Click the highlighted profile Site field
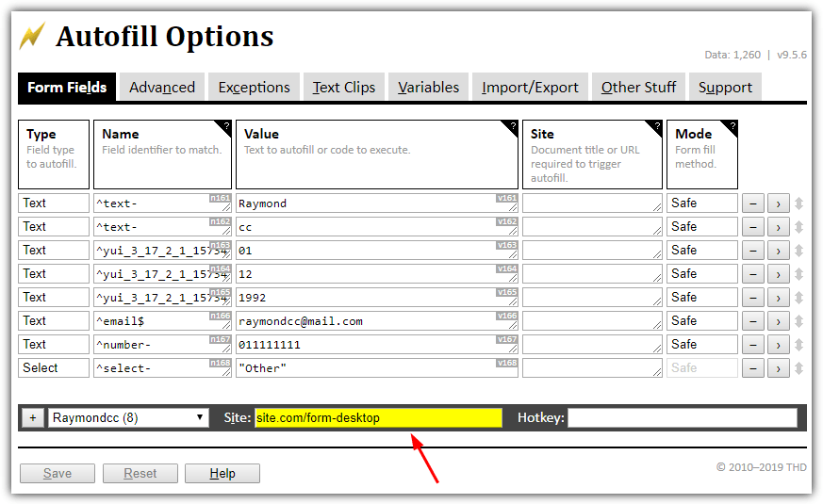 (378, 418)
